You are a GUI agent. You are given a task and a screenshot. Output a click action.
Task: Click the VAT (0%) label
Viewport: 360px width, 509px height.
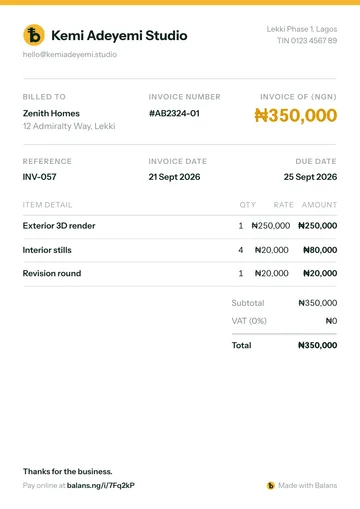[x=249, y=321]
